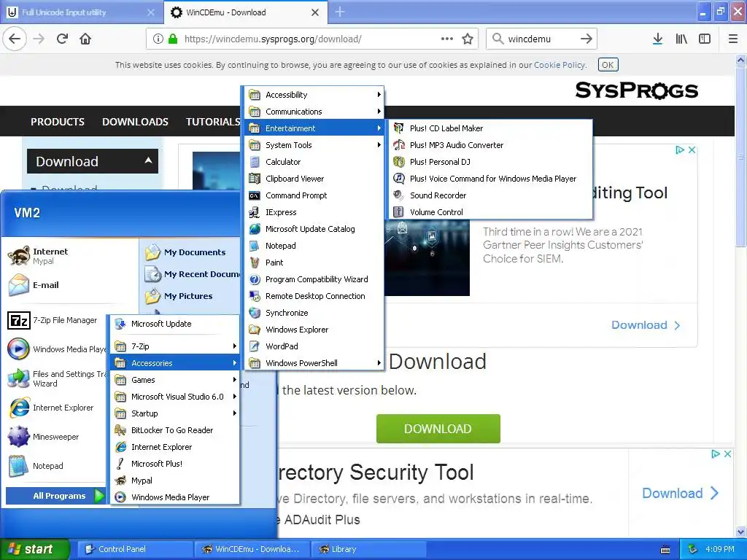The image size is (747, 560).
Task: Open Program Compatibility Wizard
Action: 314,279
